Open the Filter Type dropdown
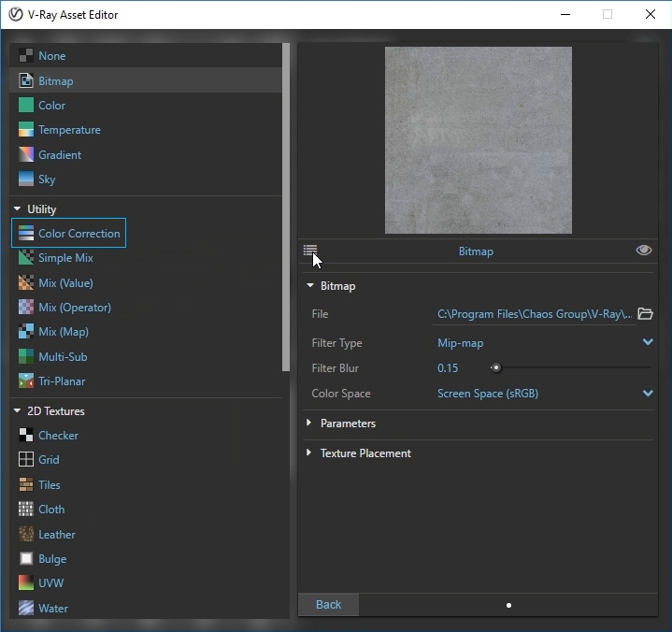 (647, 343)
